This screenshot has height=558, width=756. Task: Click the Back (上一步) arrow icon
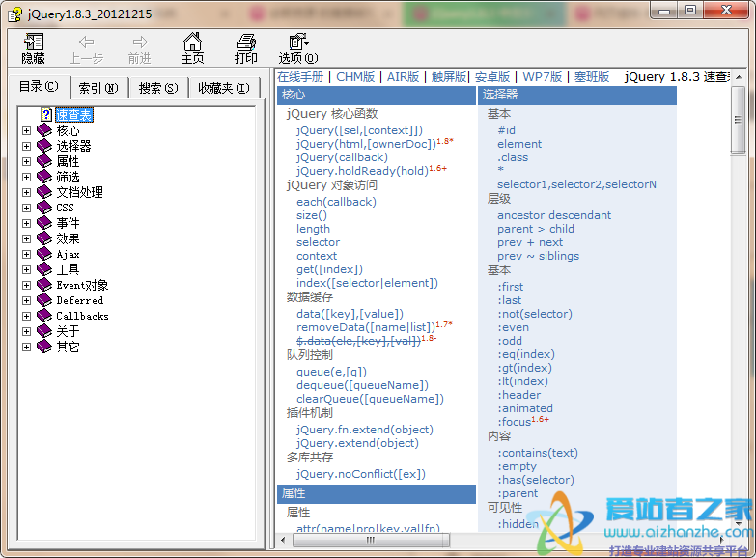pyautogui.click(x=86, y=42)
